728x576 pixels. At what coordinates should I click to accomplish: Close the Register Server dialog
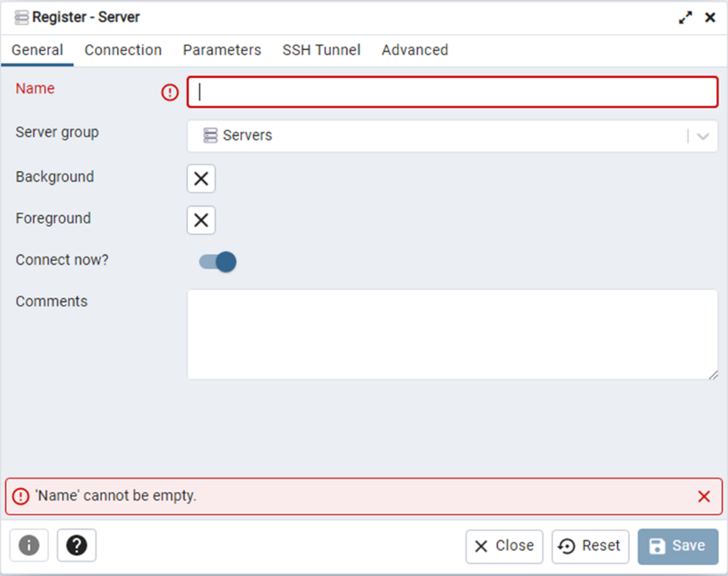click(x=504, y=546)
